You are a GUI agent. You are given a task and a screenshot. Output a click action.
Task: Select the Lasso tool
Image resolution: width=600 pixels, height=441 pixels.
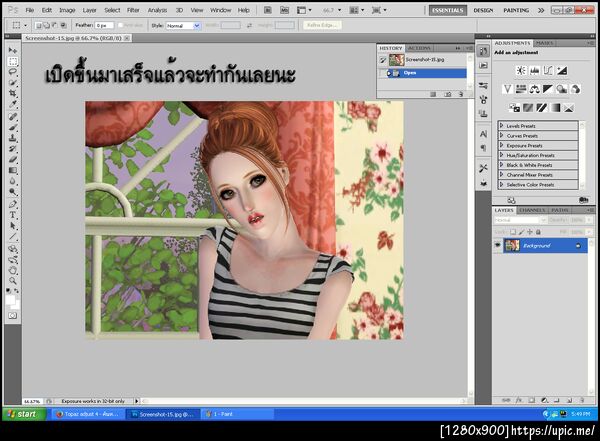coord(13,72)
